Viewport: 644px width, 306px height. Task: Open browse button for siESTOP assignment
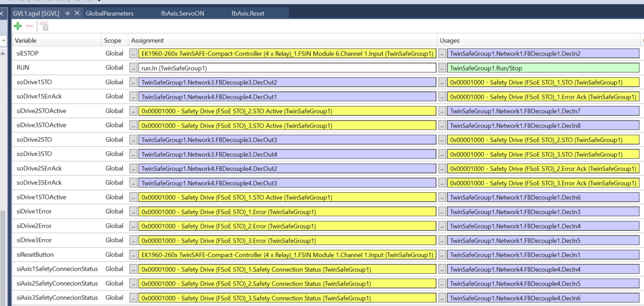click(133, 54)
